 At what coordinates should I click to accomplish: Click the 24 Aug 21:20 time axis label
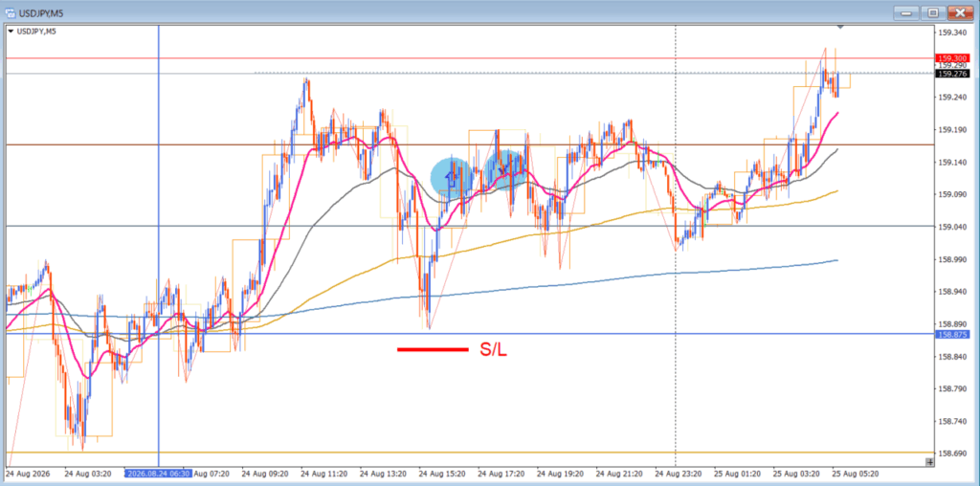click(619, 474)
